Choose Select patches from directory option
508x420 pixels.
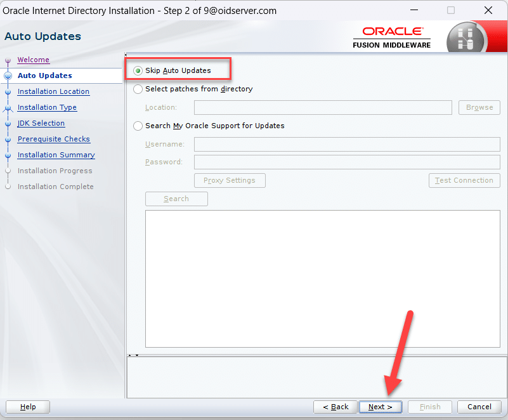138,89
